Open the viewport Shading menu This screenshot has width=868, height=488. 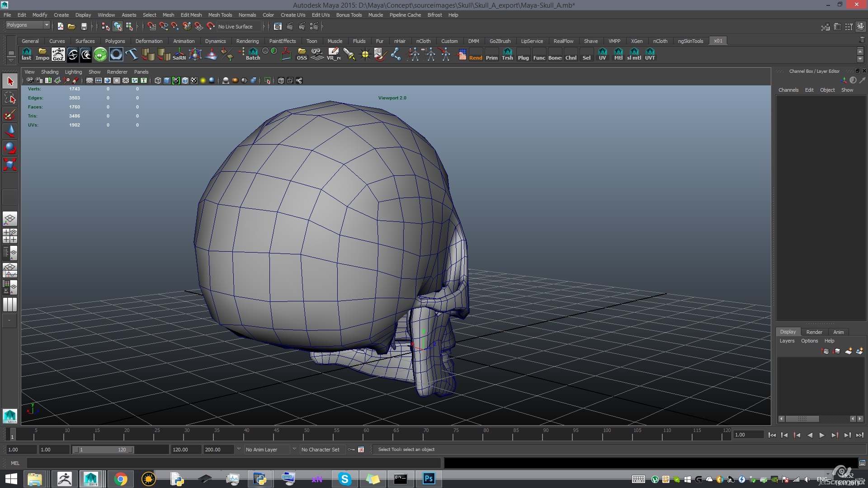point(50,72)
